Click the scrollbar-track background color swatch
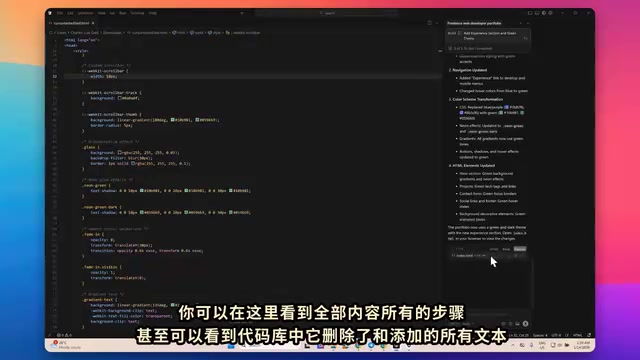The image size is (640, 360). (x=120, y=98)
